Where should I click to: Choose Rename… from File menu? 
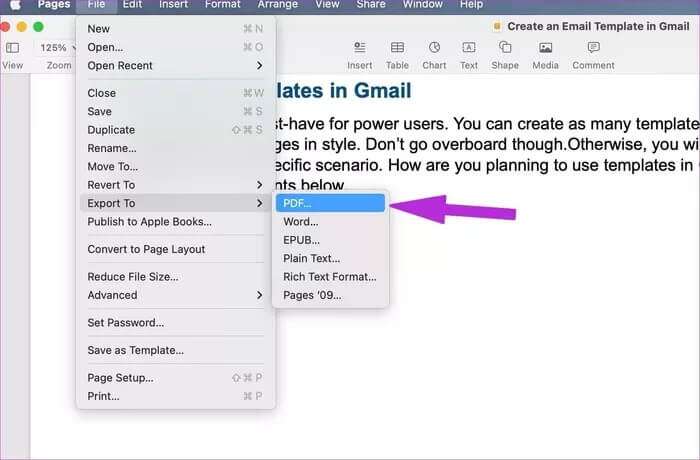pos(176,148)
